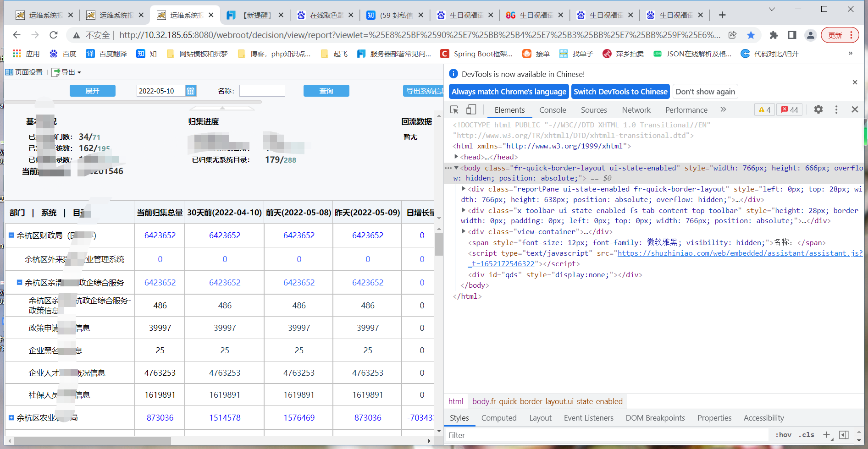Open JSON在线解析 bookmark
Viewport: 868px width, 449px height.
pos(692,54)
